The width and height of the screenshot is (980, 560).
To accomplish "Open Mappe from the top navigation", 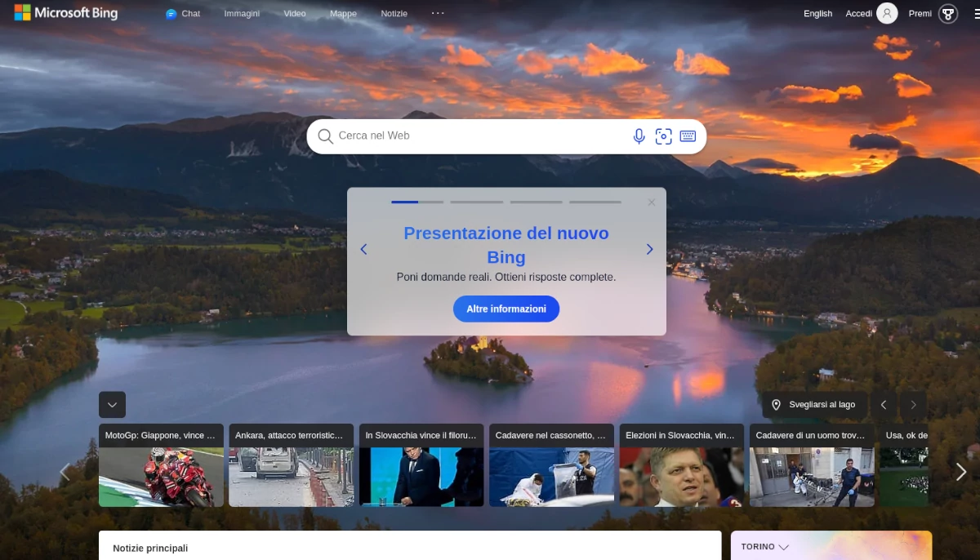I will 343,14.
